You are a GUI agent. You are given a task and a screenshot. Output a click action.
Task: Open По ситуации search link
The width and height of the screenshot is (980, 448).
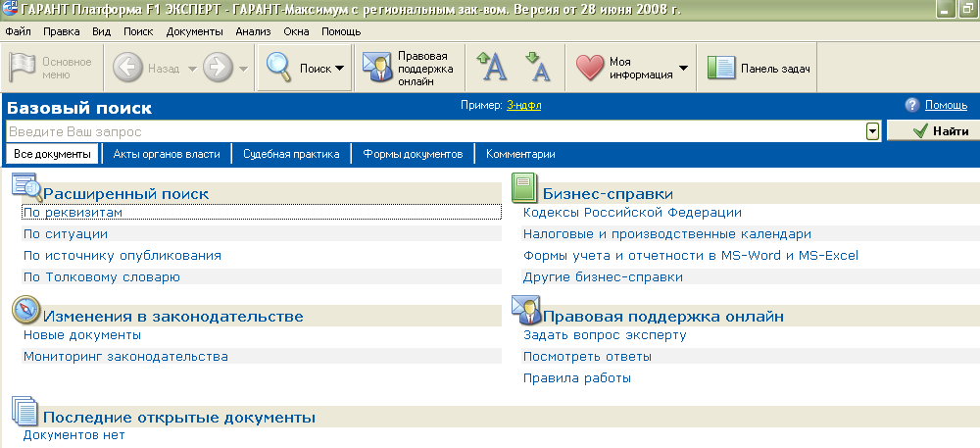coord(66,234)
